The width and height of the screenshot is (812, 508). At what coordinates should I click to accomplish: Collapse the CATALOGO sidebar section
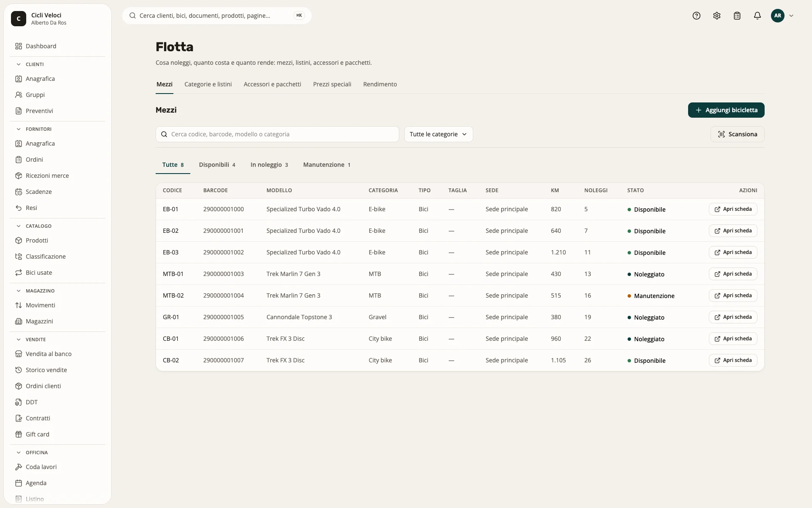click(19, 226)
